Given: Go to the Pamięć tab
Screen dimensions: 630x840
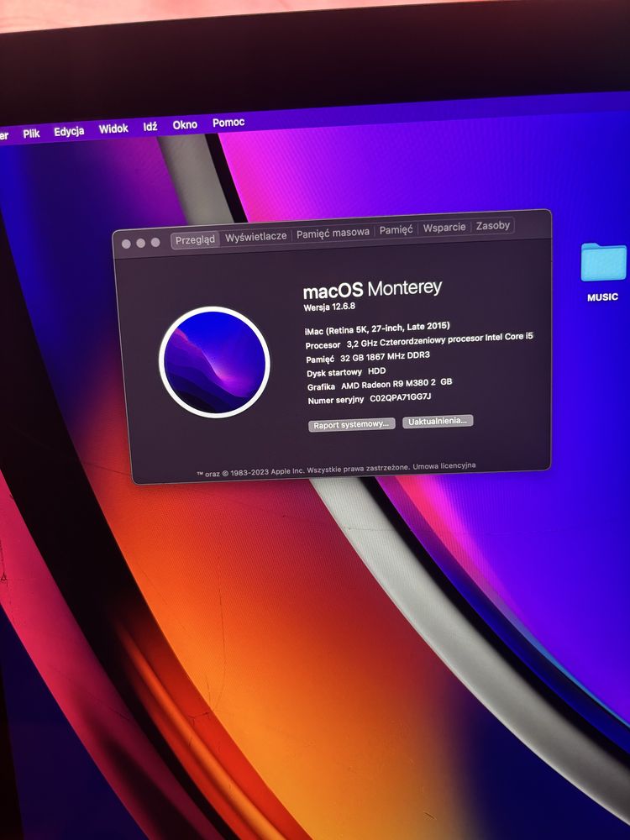Looking at the screenshot, I should pyautogui.click(x=396, y=230).
